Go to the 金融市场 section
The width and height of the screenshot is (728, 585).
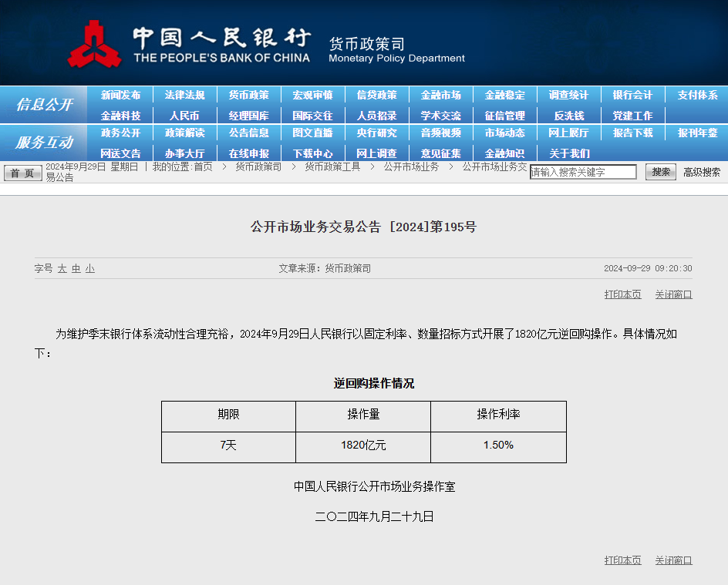(440, 96)
